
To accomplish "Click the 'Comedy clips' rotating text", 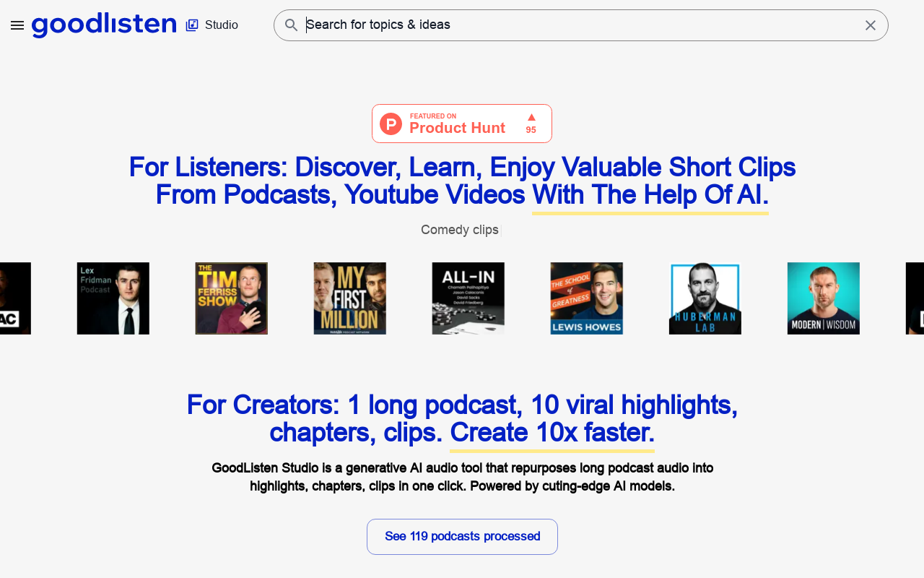I will click(460, 230).
